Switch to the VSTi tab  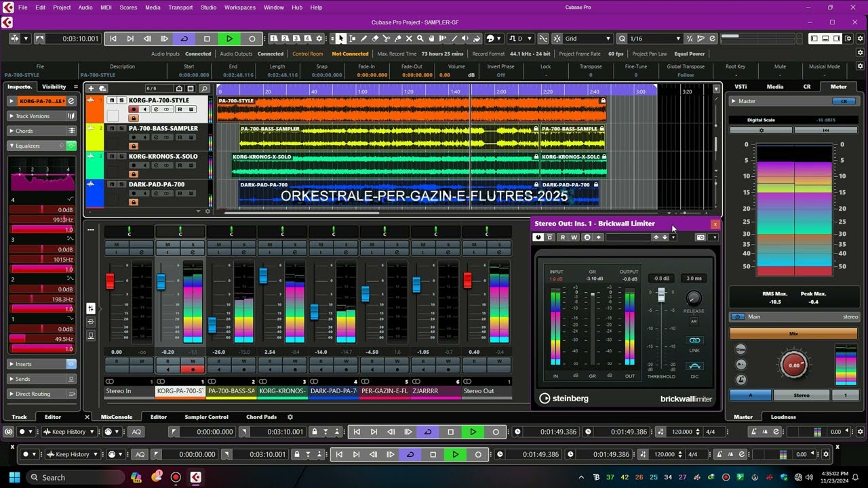(x=741, y=87)
